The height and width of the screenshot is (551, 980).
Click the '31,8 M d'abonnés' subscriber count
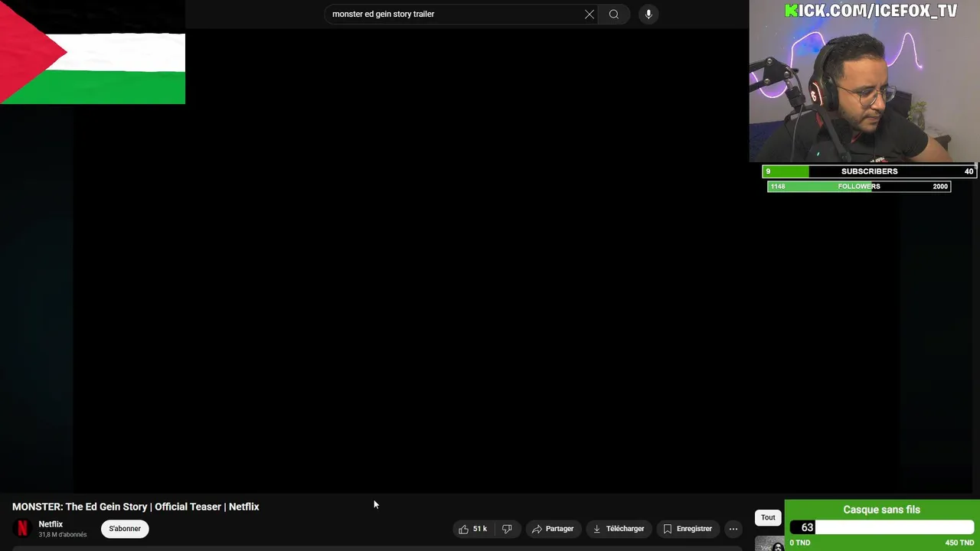click(x=63, y=535)
